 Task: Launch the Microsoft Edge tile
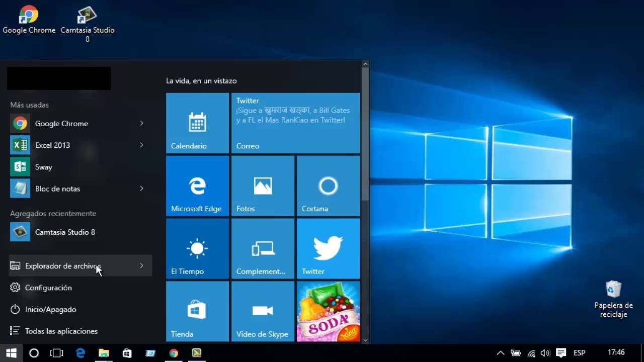click(197, 186)
